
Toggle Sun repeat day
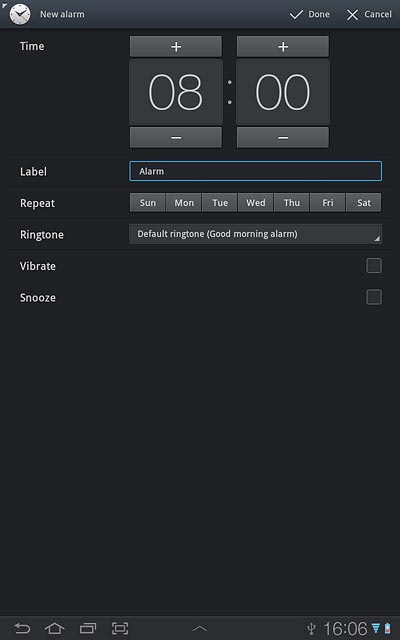click(x=148, y=203)
